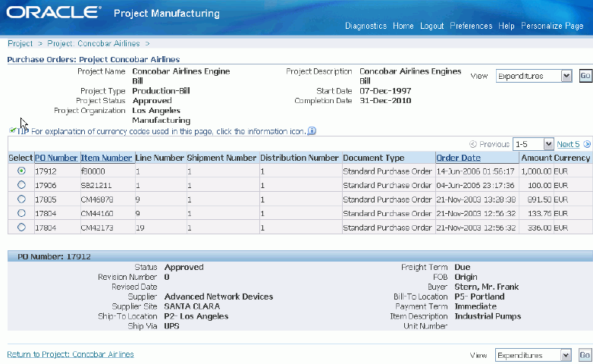Click the Oracle logo
Viewport: 593px width, 364px height.
tap(54, 12)
